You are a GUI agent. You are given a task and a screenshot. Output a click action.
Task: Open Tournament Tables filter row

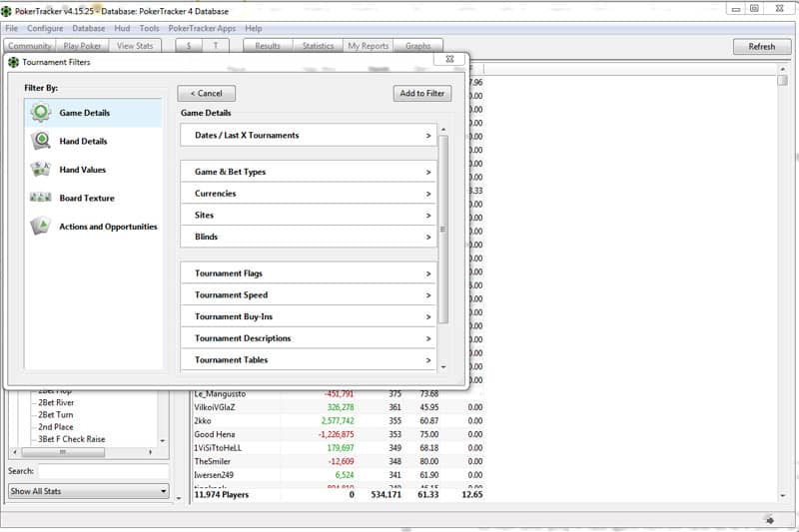(x=309, y=360)
